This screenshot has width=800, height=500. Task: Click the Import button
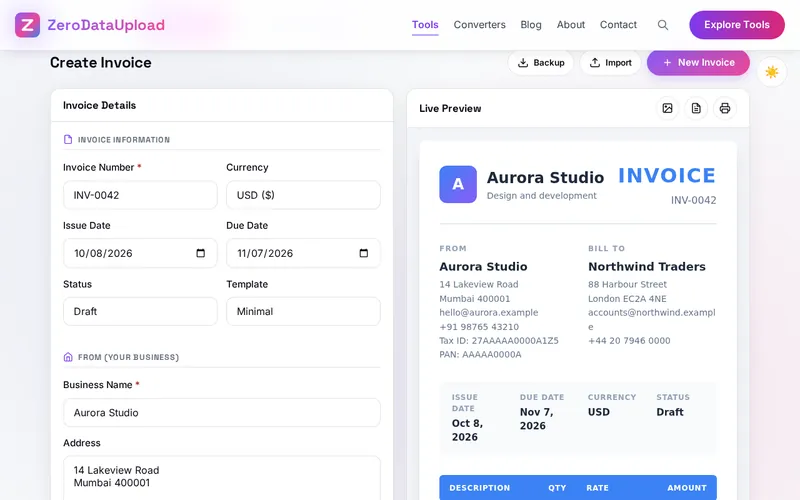click(610, 63)
